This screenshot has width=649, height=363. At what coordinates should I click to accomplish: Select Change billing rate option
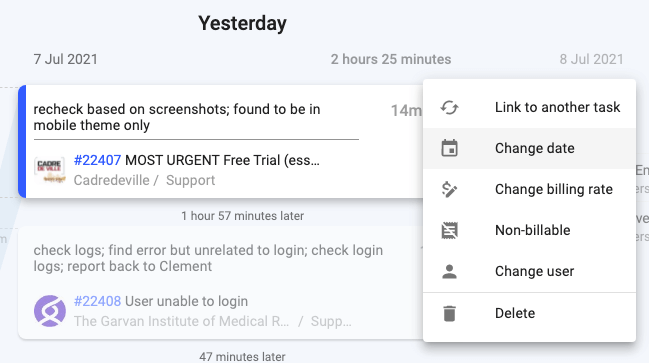click(529, 189)
